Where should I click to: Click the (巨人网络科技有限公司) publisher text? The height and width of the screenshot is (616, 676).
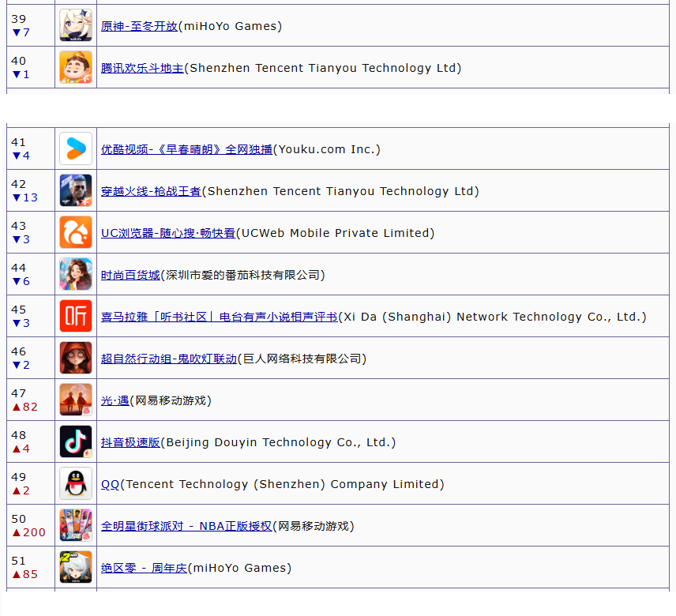(x=302, y=359)
